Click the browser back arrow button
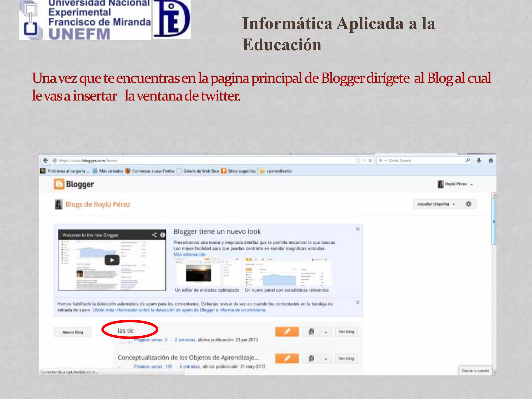The image size is (532, 399). tap(46, 160)
